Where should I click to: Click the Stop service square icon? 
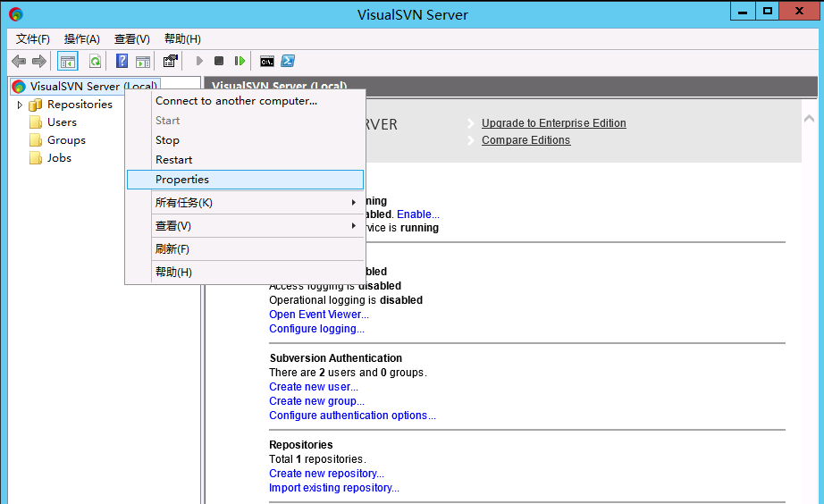[219, 61]
